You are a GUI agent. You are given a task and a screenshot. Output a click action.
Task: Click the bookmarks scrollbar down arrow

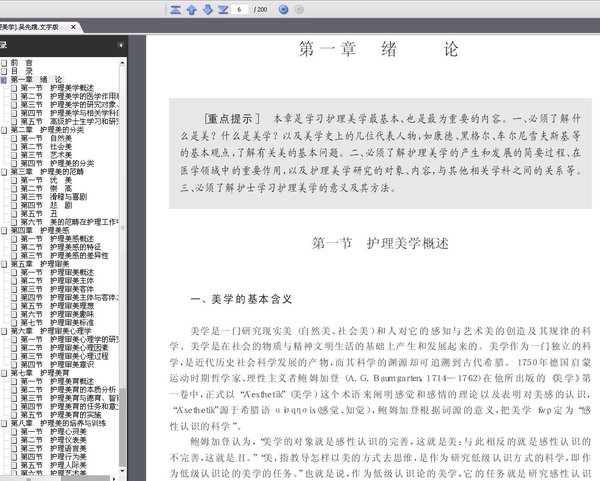122,471
